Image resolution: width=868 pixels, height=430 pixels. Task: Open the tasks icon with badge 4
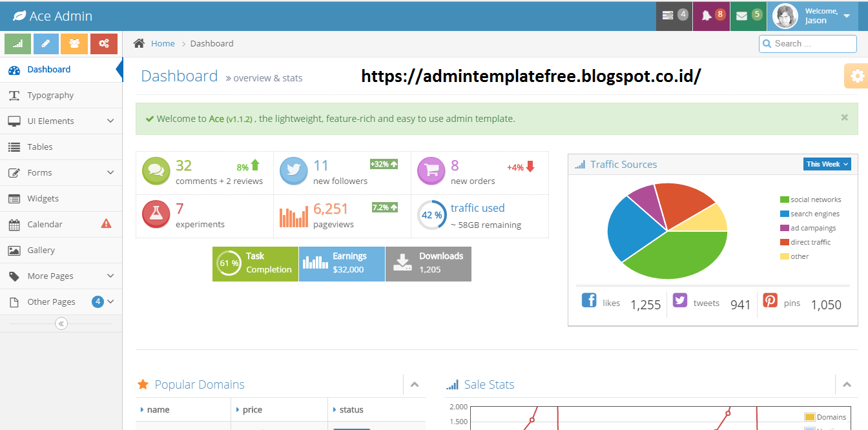click(674, 15)
